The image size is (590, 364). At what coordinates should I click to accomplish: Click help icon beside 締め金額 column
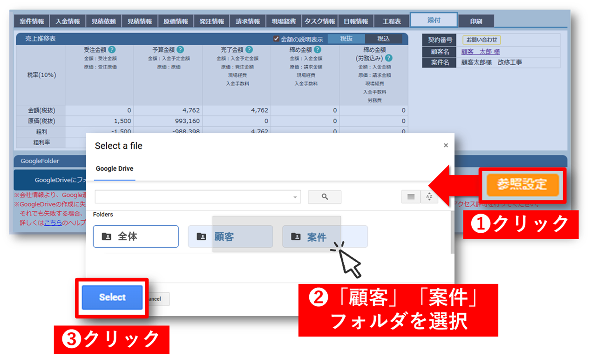(318, 49)
